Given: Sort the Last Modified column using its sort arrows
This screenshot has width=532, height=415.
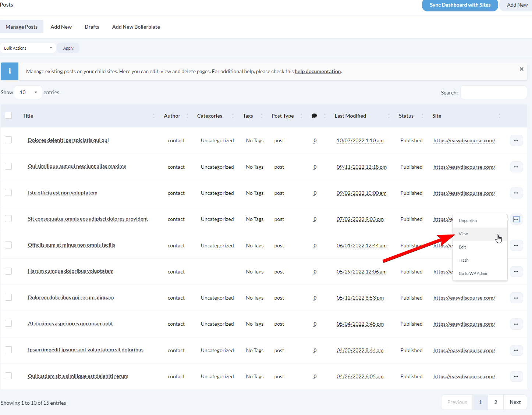Looking at the screenshot, I should (x=389, y=115).
